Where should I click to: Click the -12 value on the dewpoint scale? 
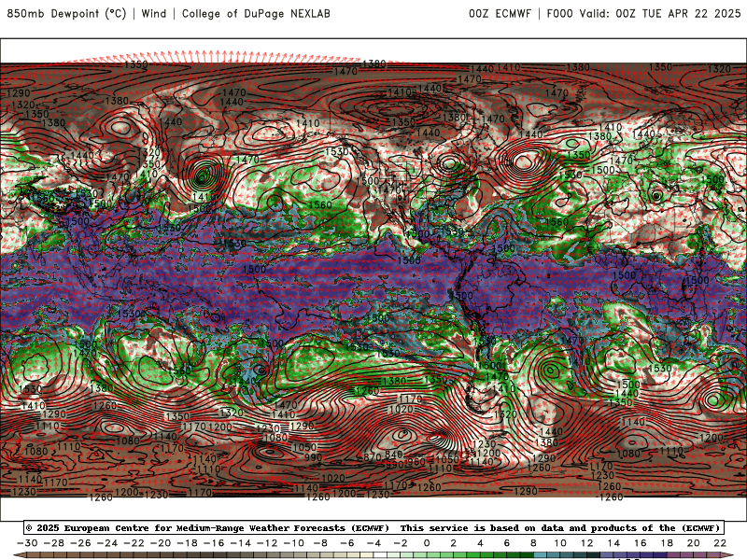(267, 543)
